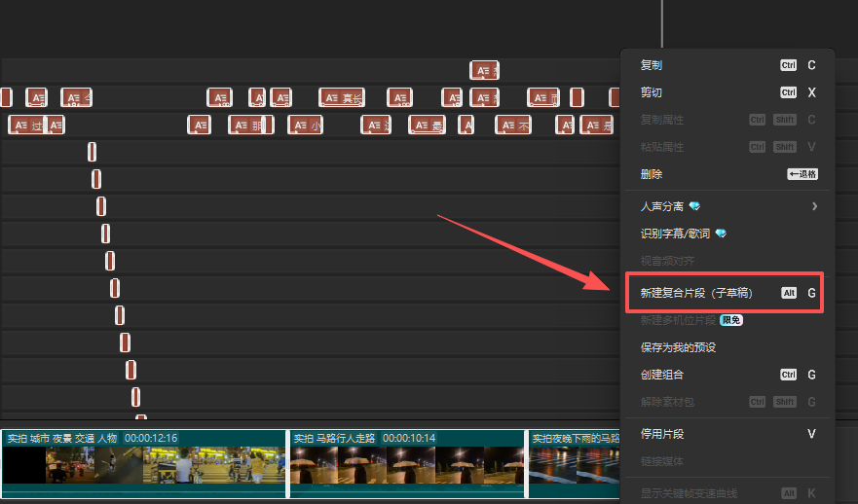The height and width of the screenshot is (504, 858).
Task: Click the diamond icon beside 识别字幕/歌词
Action: point(721,234)
